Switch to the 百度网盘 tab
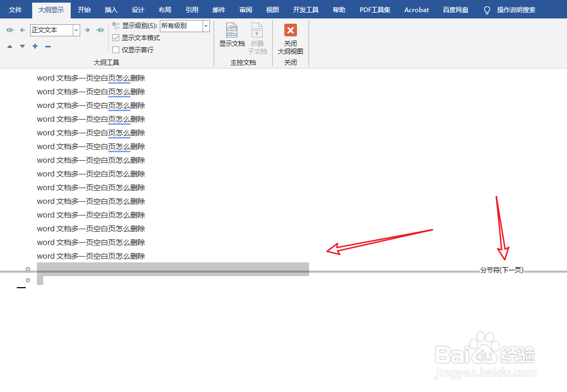 click(456, 10)
